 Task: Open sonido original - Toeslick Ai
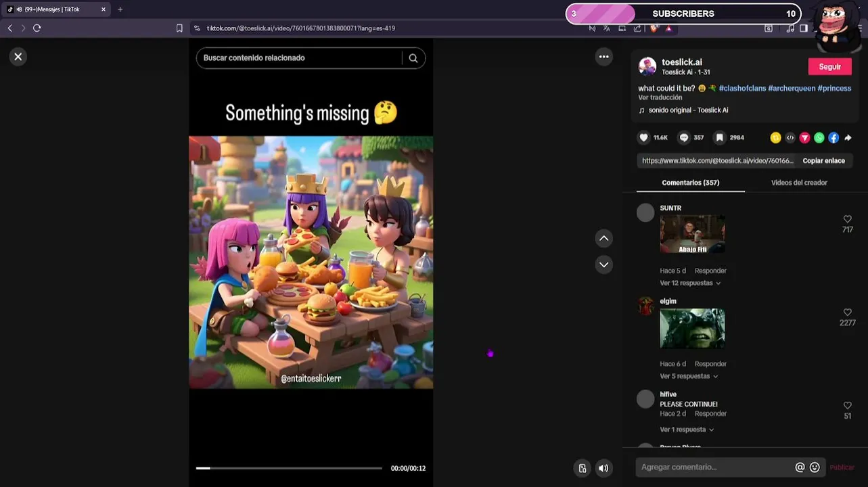pyautogui.click(x=688, y=110)
